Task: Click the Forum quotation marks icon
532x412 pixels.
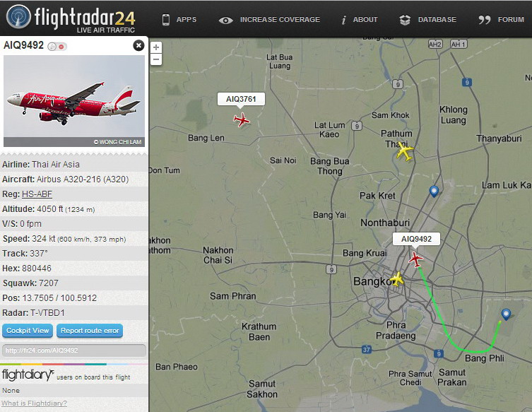Action: pyautogui.click(x=484, y=20)
